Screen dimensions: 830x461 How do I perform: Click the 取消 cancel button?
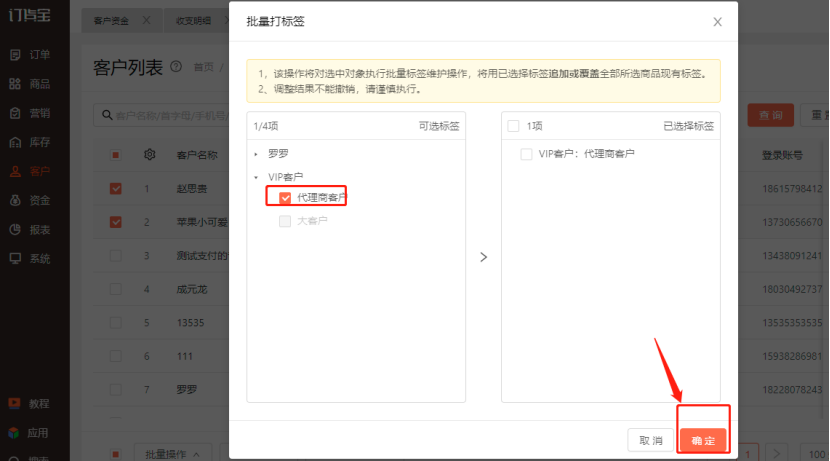(x=651, y=440)
